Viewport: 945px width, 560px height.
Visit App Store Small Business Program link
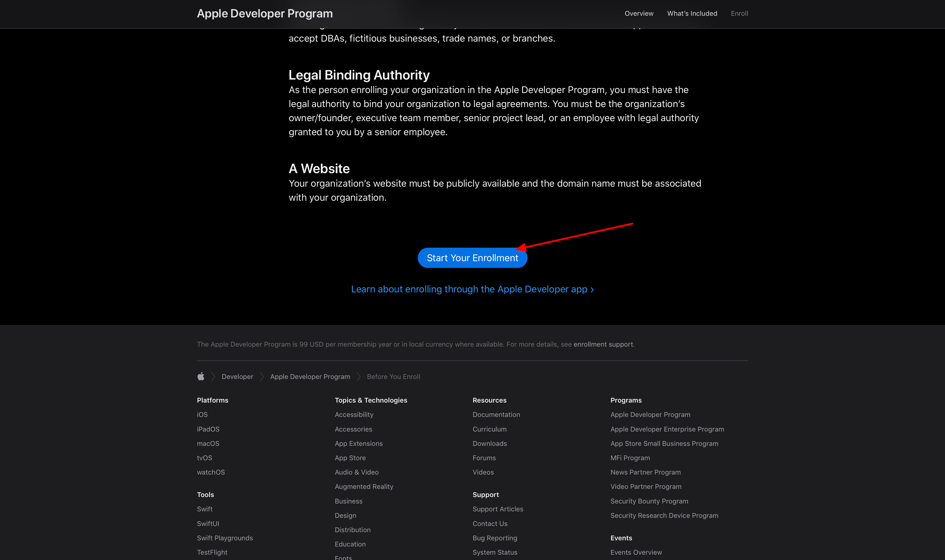pos(664,443)
